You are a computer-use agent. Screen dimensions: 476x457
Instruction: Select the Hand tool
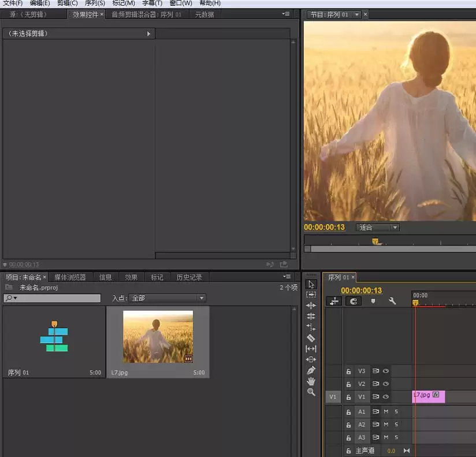311,381
